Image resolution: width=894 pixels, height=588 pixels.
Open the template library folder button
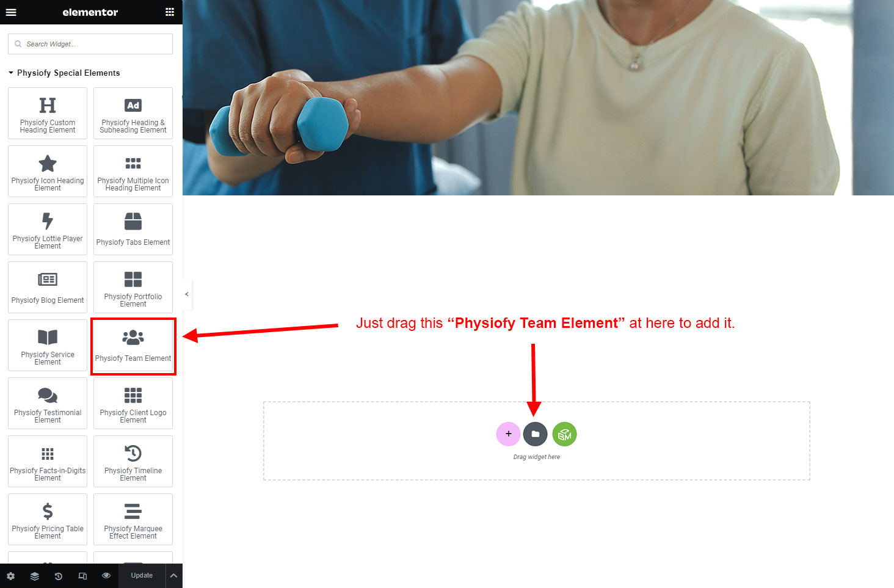[x=536, y=434]
